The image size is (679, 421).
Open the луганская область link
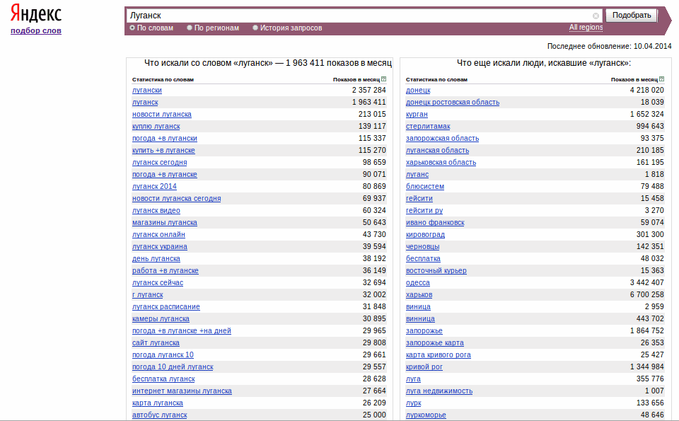[x=437, y=150]
